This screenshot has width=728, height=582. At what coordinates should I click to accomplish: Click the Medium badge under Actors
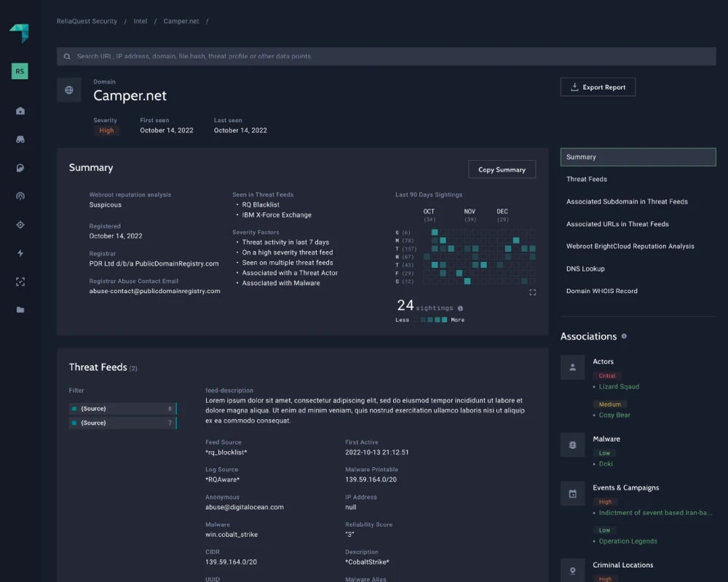609,404
